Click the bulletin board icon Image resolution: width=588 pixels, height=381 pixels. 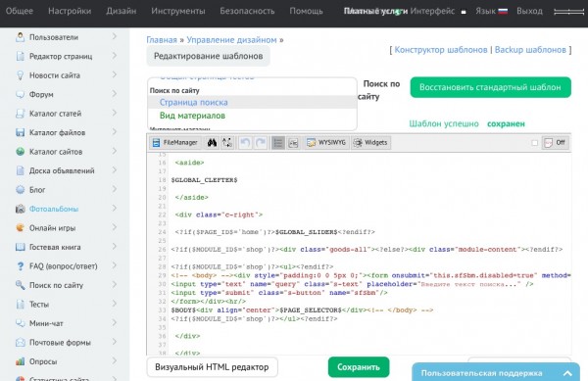click(x=21, y=170)
